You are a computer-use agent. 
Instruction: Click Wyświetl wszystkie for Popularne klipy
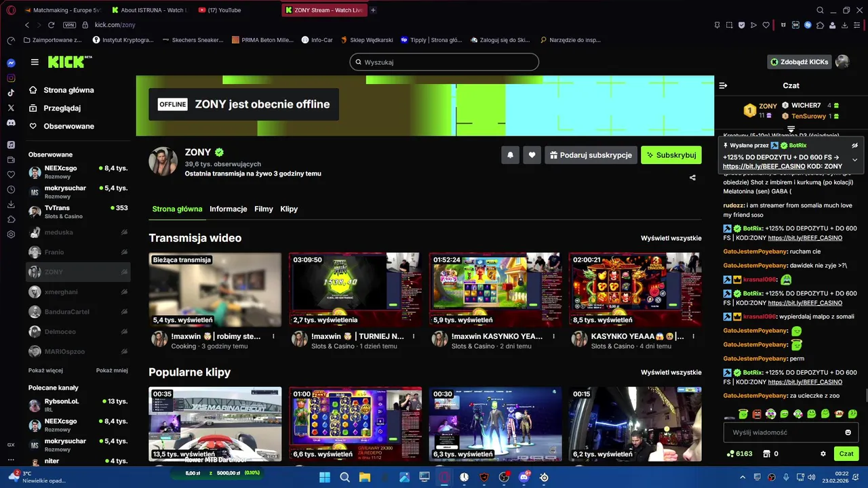(x=671, y=372)
